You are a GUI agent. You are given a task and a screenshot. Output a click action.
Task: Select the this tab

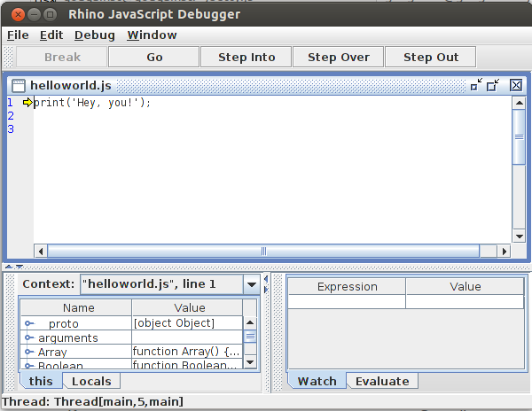click(41, 381)
